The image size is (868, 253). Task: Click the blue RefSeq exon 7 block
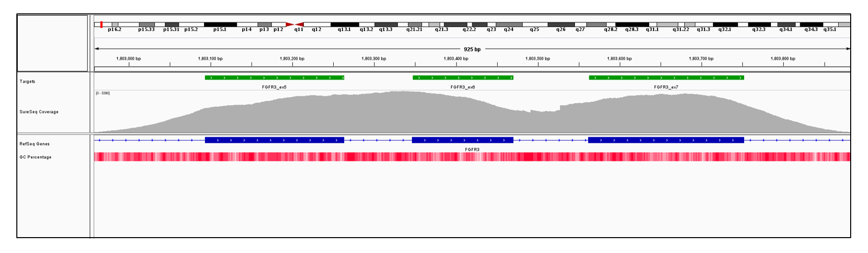click(x=666, y=140)
